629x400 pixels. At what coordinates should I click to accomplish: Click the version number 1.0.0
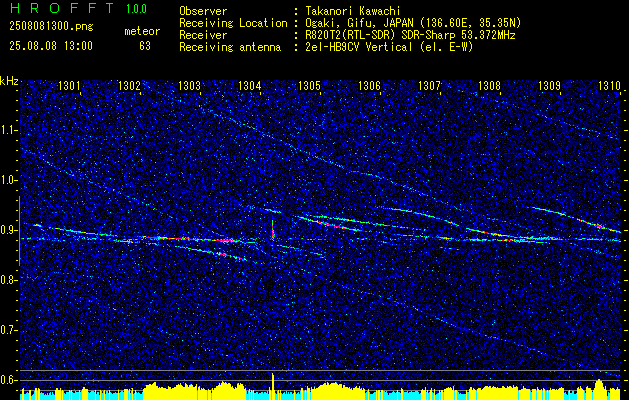(136, 9)
